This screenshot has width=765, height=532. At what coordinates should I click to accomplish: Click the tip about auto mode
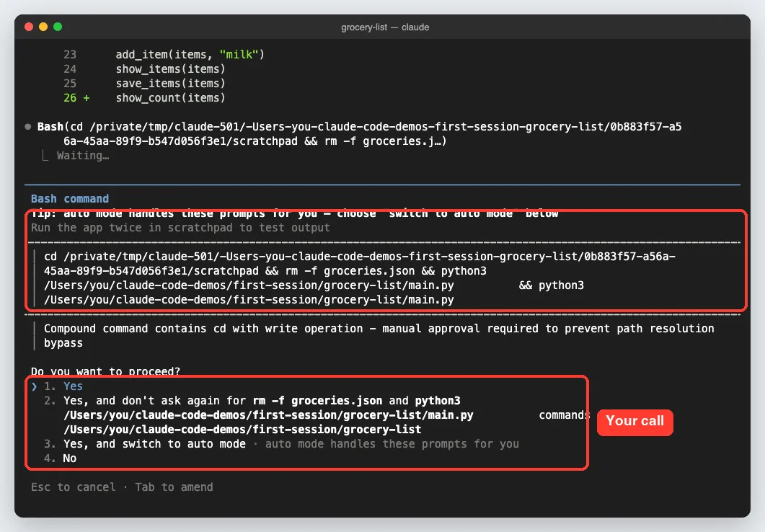295,213
